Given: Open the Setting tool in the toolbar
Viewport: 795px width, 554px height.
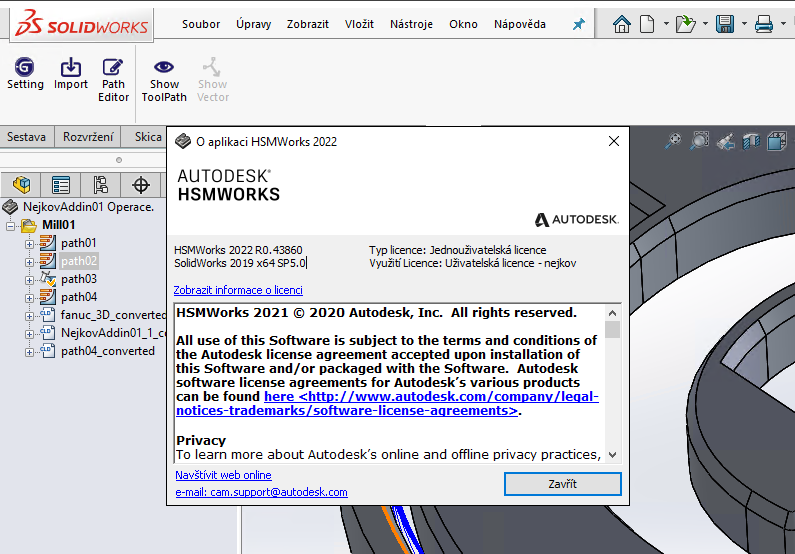Looking at the screenshot, I should pyautogui.click(x=25, y=74).
